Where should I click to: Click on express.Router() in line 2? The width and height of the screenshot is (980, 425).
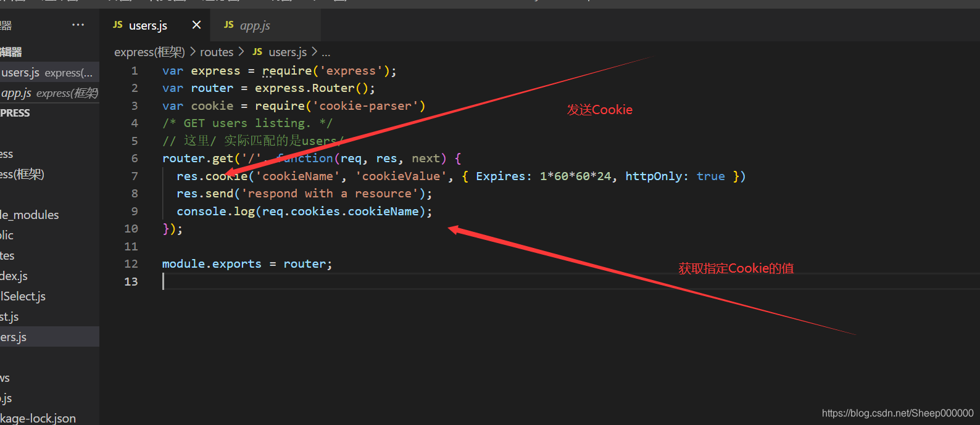click(311, 88)
